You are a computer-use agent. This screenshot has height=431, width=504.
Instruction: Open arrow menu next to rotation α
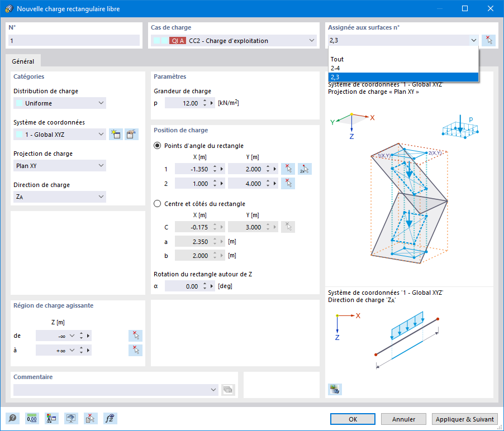(x=212, y=286)
